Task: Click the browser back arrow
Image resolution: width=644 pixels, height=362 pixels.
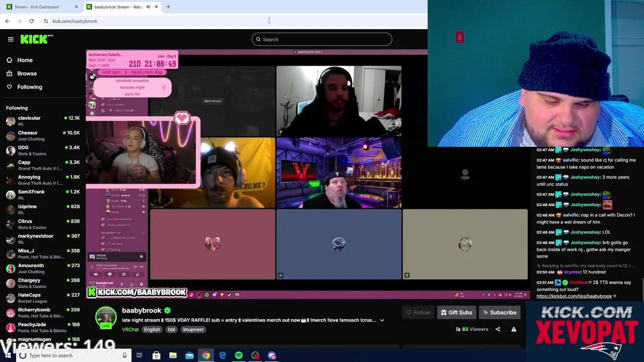Action: 7,21
